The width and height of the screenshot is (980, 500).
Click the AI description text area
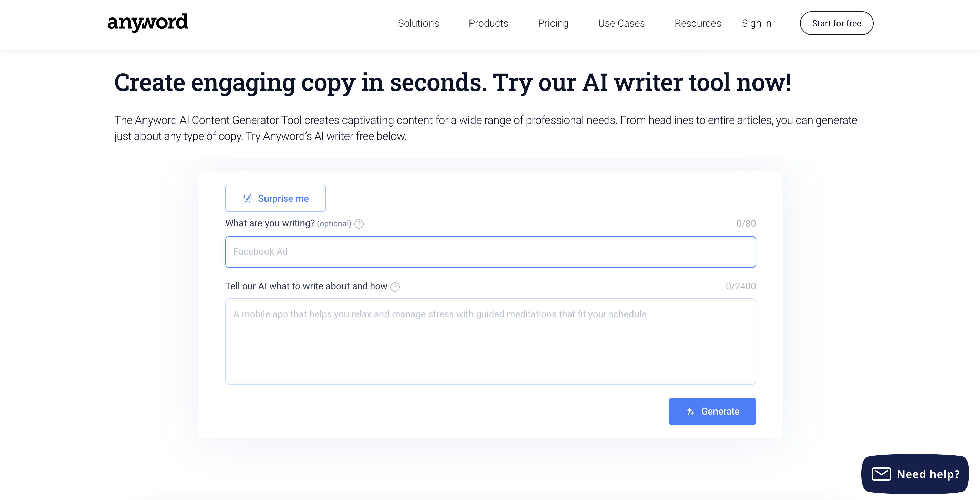490,341
